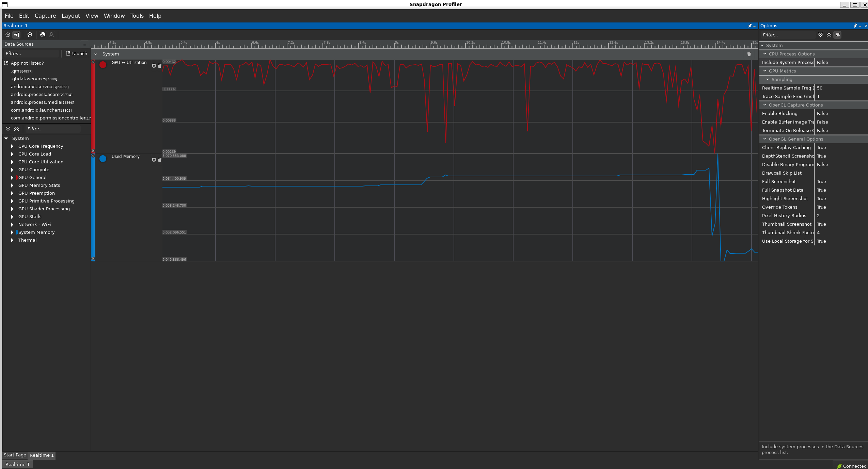868x469 pixels.
Task: Pause the realtime capture
Action: [7, 35]
